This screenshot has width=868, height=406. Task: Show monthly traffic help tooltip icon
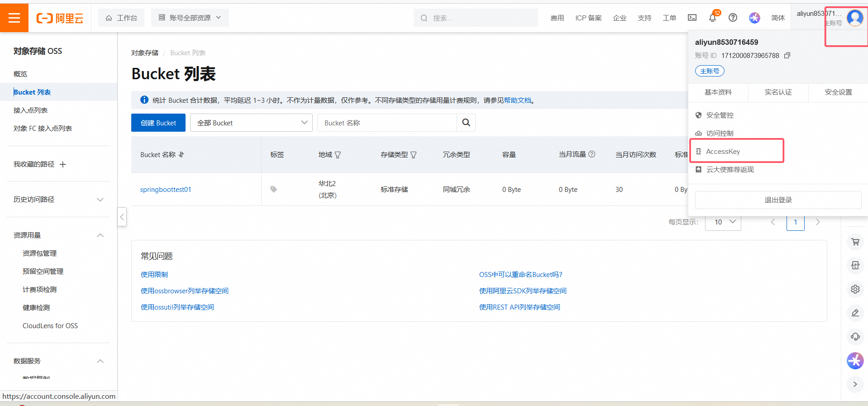point(591,154)
